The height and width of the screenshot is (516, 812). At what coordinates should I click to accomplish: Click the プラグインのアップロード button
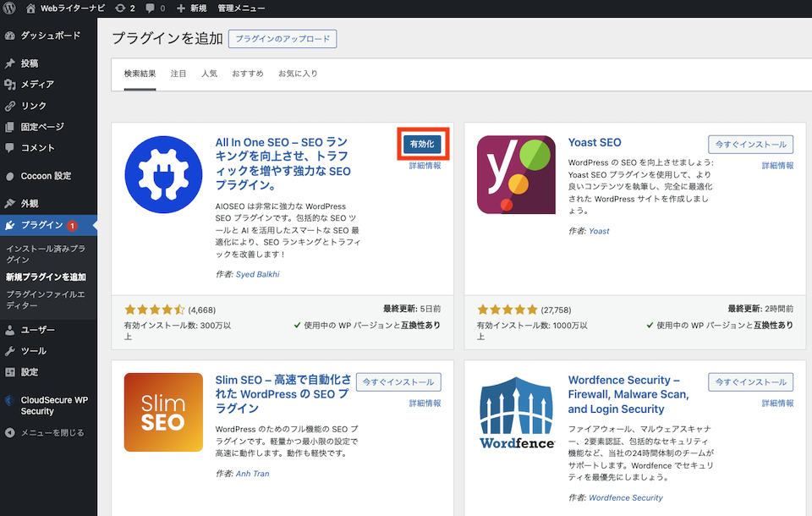click(x=283, y=39)
